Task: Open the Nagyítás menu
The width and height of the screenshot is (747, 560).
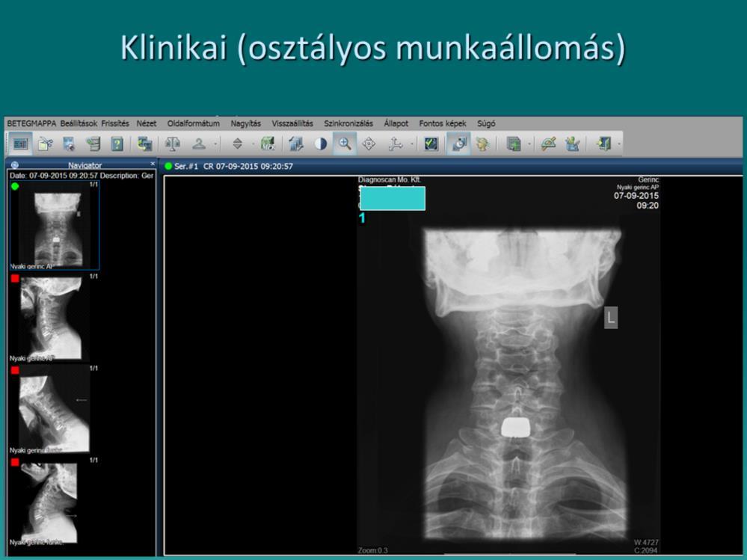Action: (x=246, y=123)
